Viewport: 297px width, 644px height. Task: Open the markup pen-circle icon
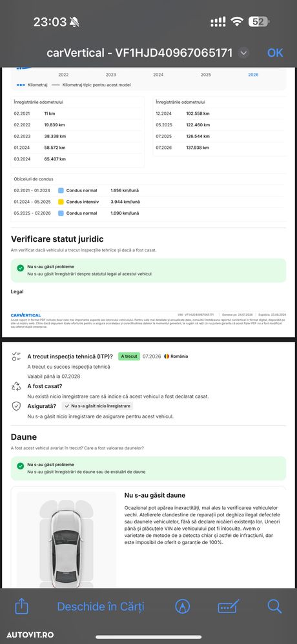182,606
